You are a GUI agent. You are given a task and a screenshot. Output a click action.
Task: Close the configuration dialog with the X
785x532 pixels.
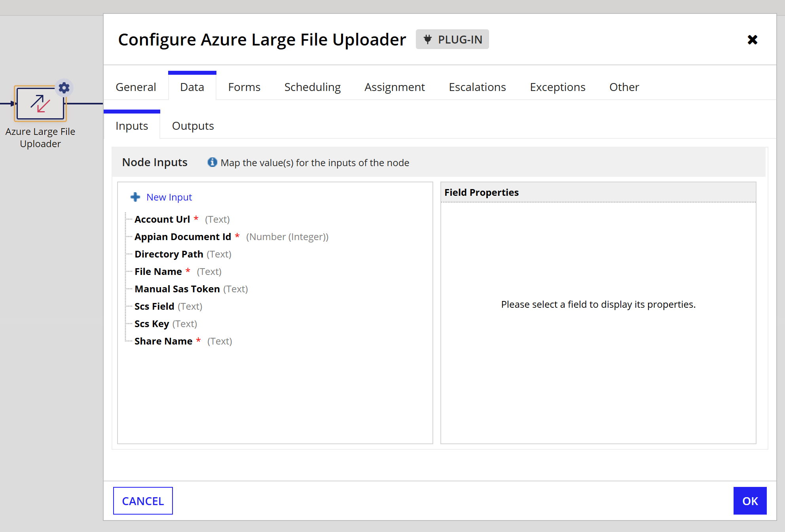(752, 40)
